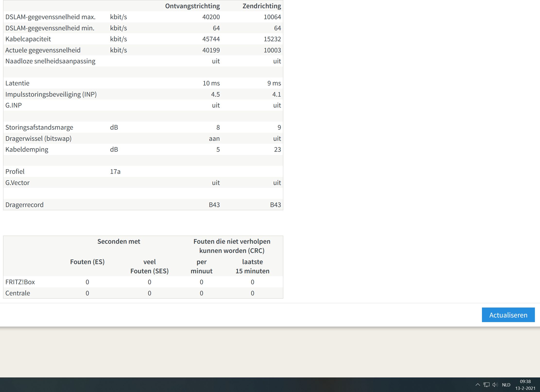Viewport: 540px width, 392px height.
Task: Select the G.Vector row label
Action: [x=17, y=183]
